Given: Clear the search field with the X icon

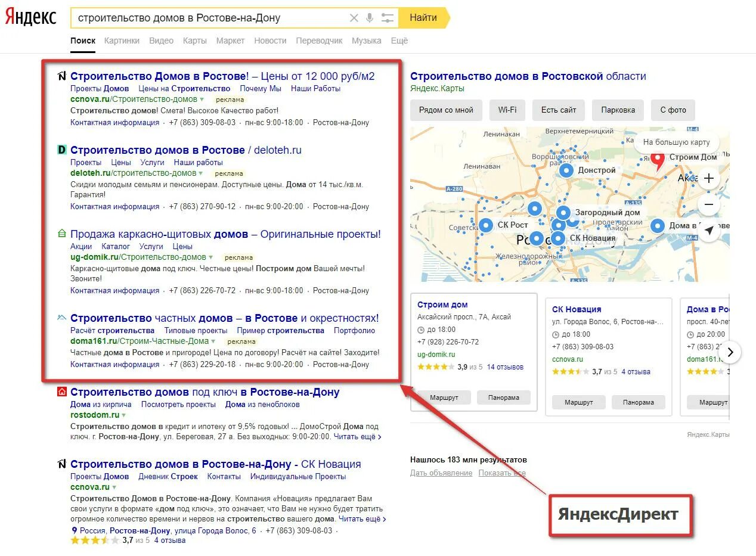Looking at the screenshot, I should tap(354, 18).
